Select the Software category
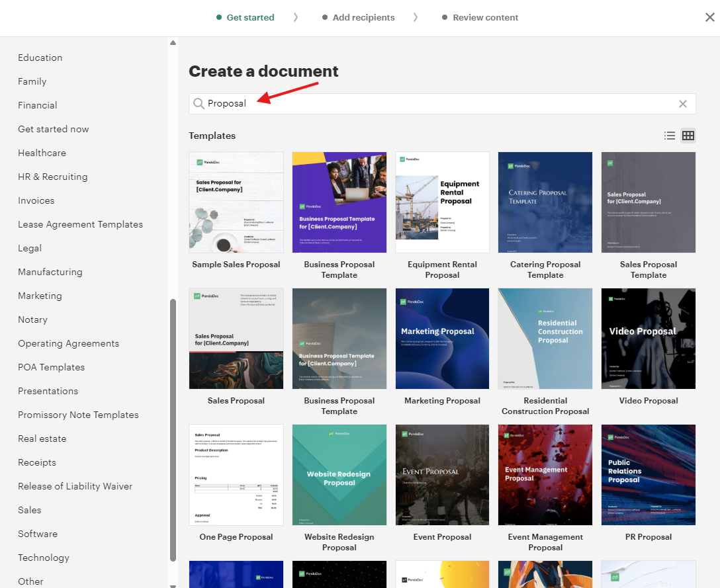 [x=38, y=534]
